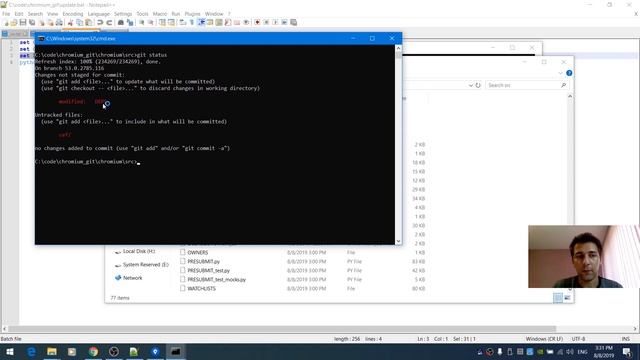Open the Document Map panel icon
The image size is (640, 360).
pyautogui.click(x=219, y=22)
